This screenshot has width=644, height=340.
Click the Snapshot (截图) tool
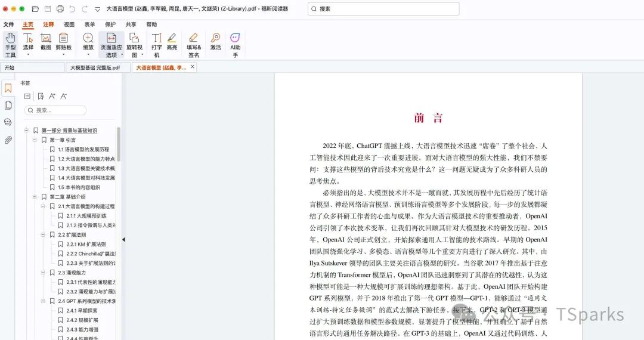[45, 42]
